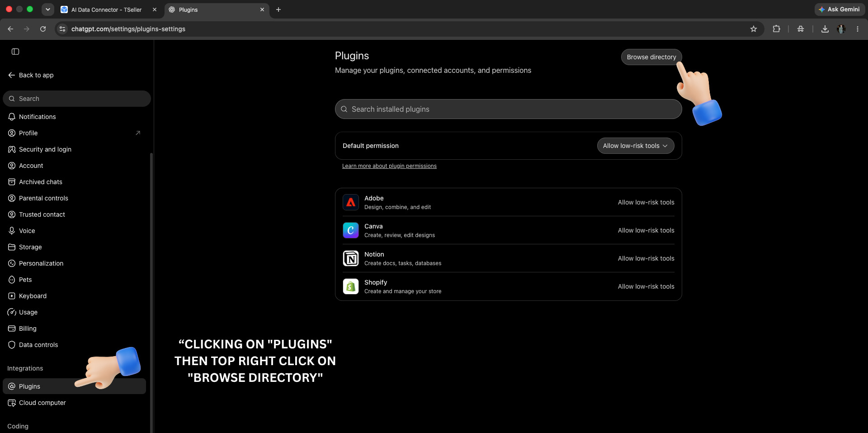Viewport: 868px width, 433px height.
Task: Click the Canva plugin icon
Action: tap(351, 230)
